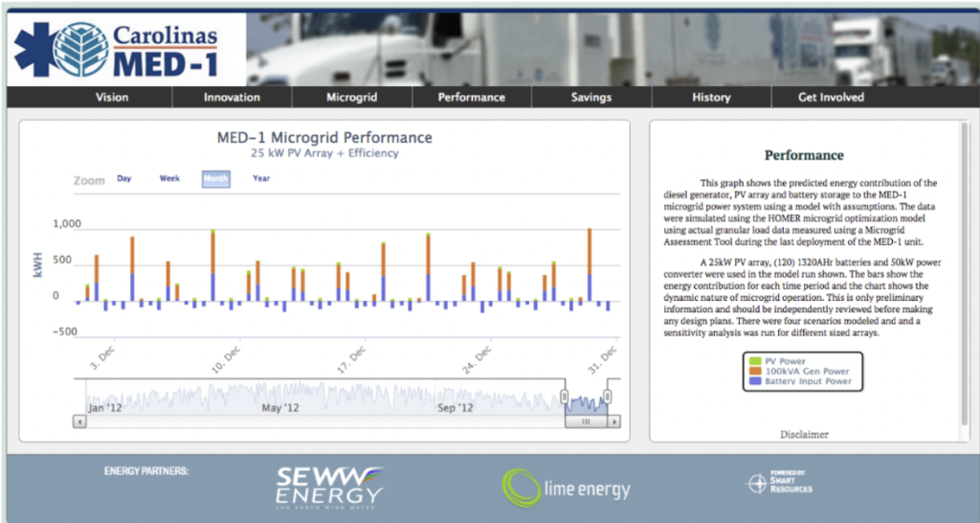This screenshot has width=980, height=523.
Task: Open the History menu item
Action: coord(711,97)
